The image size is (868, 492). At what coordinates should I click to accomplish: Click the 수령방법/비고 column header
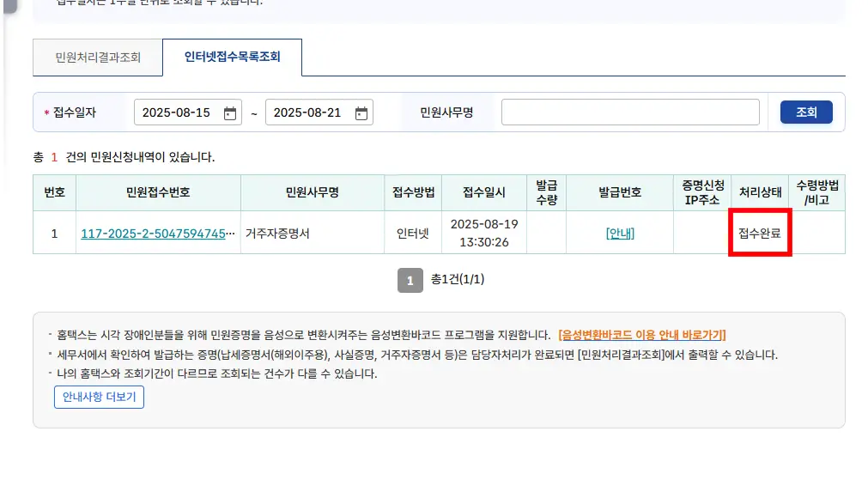[816, 192]
